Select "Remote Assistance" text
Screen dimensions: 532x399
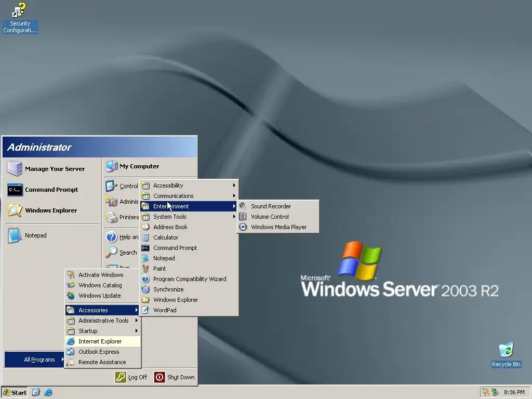102,362
